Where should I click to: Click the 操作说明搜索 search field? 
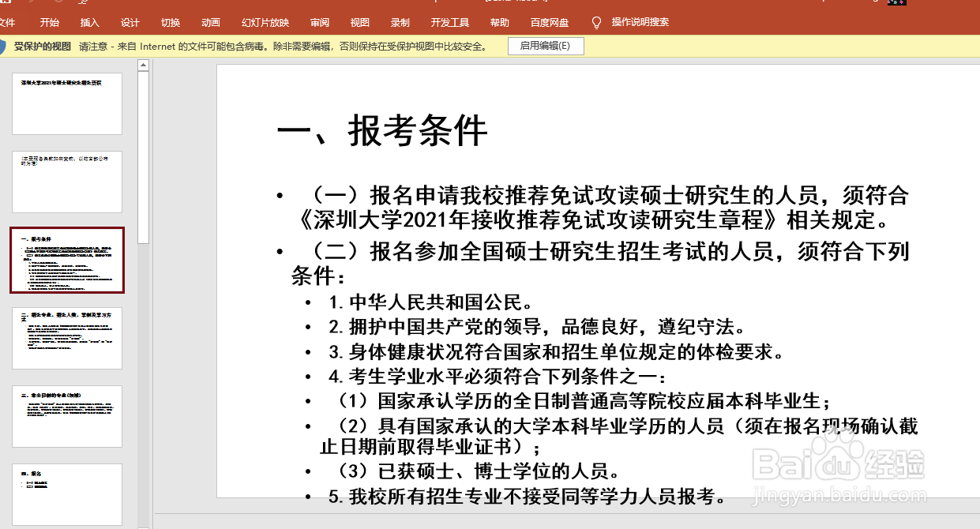click(x=640, y=22)
